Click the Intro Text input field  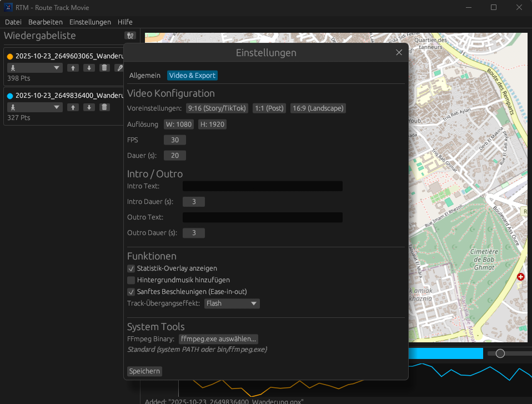(262, 186)
